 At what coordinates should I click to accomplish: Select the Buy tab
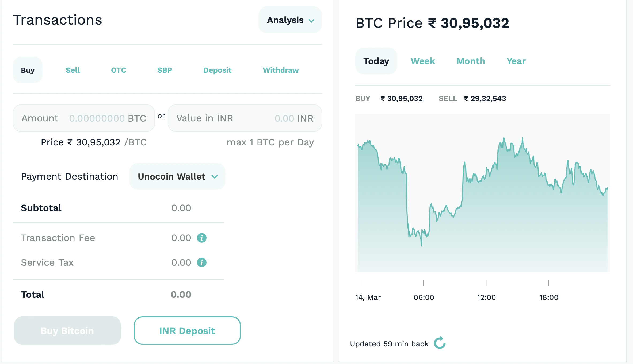[28, 70]
